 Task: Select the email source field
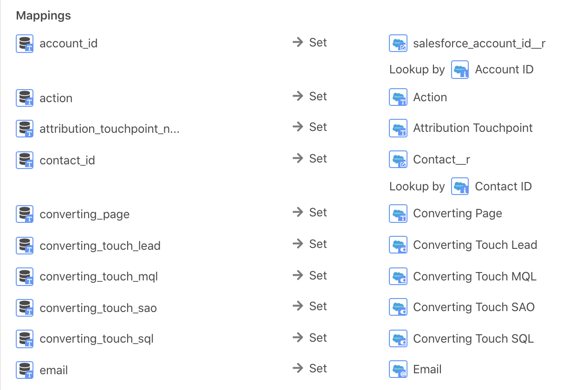tap(54, 370)
